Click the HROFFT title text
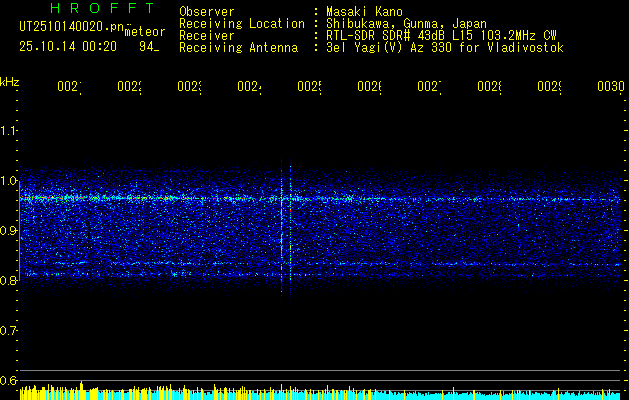The width and height of the screenshot is (629, 400). [x=103, y=8]
